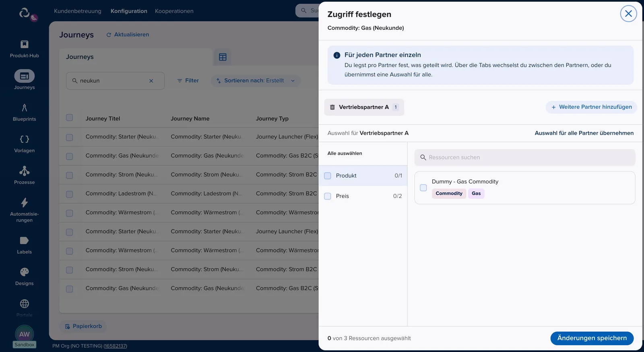Open the Filter options
The width and height of the screenshot is (644, 352).
click(188, 81)
